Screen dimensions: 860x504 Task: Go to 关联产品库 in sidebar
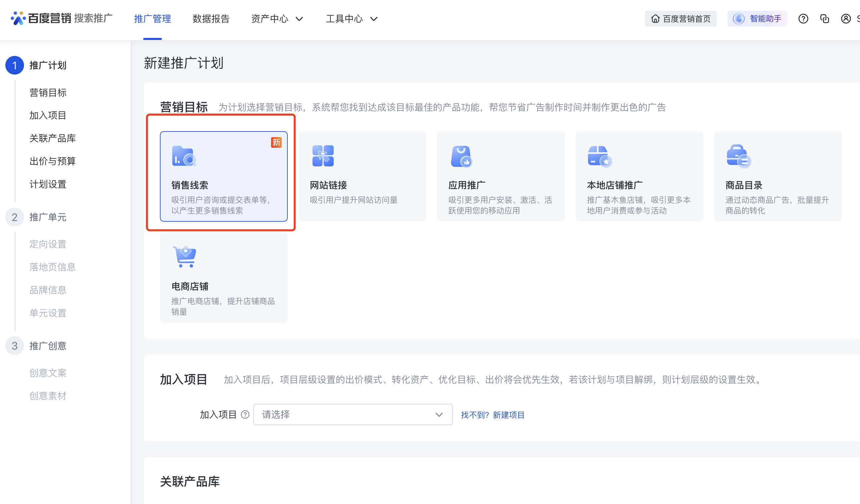[x=53, y=138]
